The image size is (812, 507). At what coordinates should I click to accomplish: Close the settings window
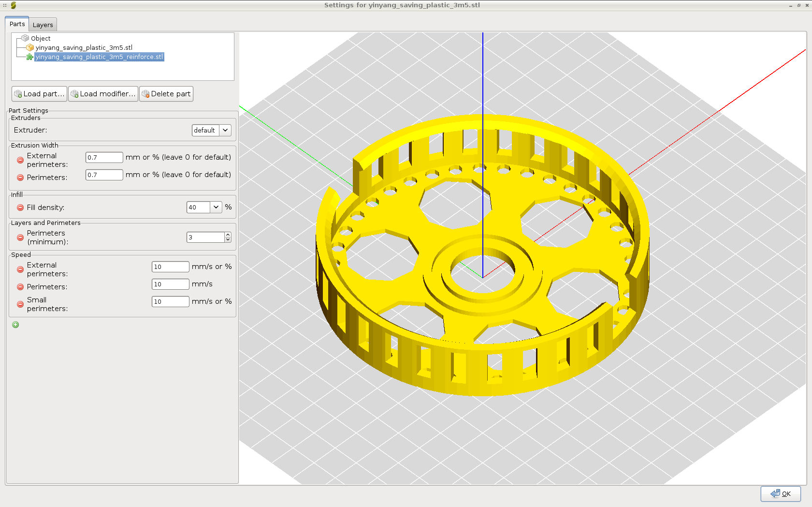807,5
